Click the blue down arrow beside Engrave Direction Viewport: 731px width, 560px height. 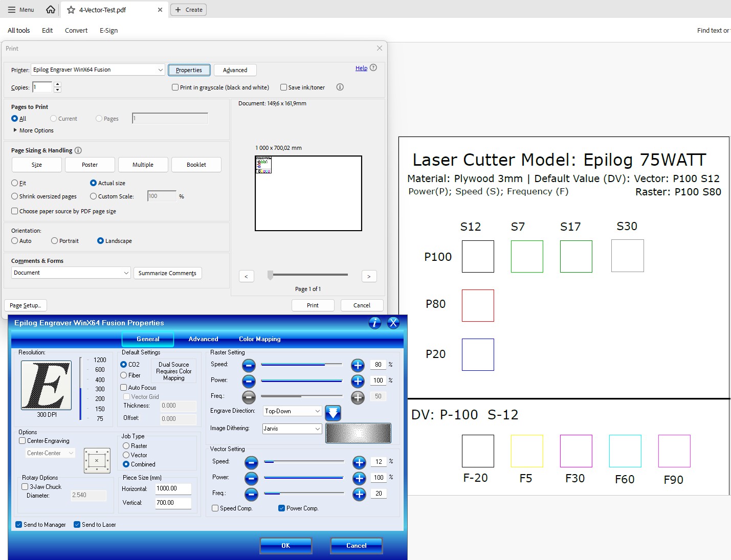pos(333,412)
